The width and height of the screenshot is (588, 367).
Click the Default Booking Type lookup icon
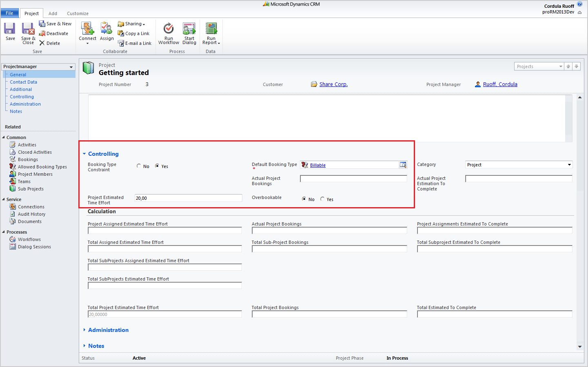(403, 165)
